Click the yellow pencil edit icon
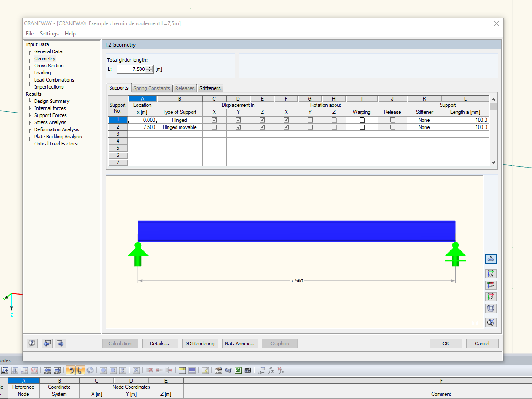The width and height of the screenshot is (532, 399). 205,370
